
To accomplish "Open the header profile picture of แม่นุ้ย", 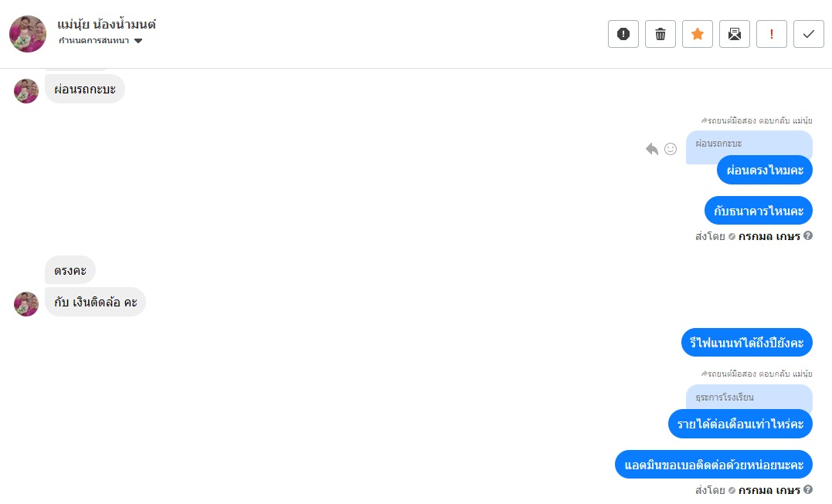I will (x=28, y=34).
